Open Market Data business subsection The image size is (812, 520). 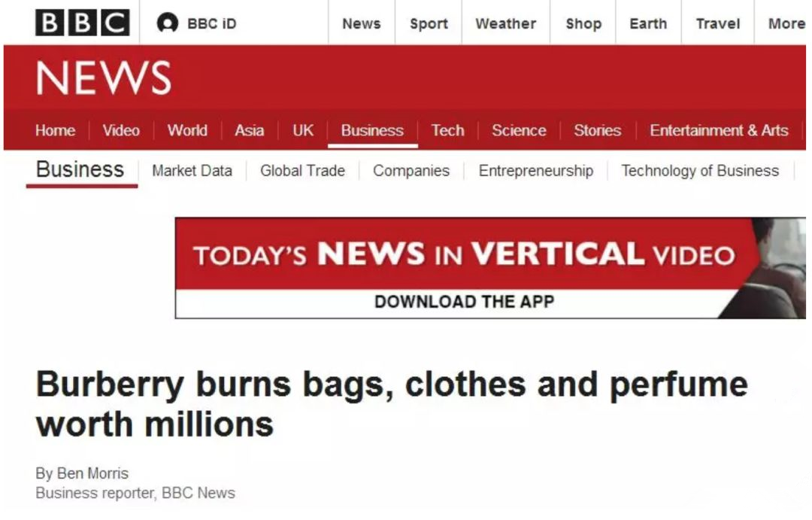coord(192,171)
